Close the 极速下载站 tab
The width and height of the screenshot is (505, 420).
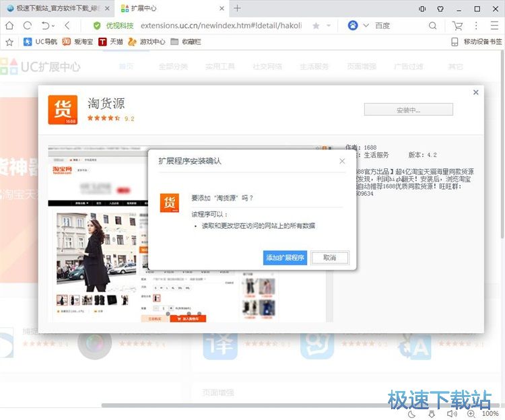coord(107,8)
